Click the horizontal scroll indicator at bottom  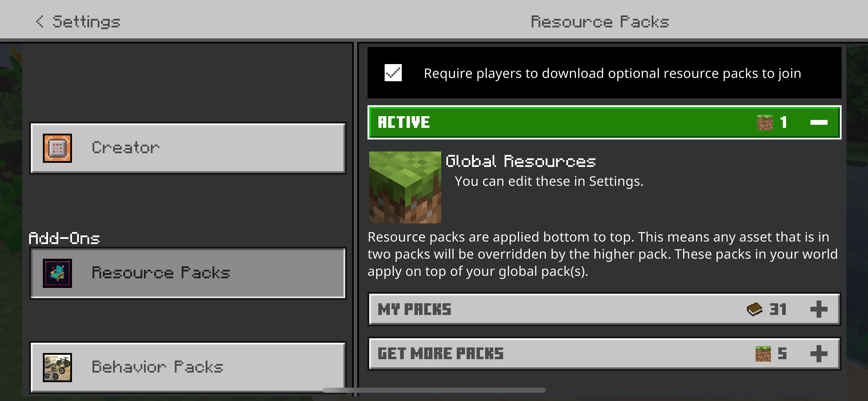(434, 390)
